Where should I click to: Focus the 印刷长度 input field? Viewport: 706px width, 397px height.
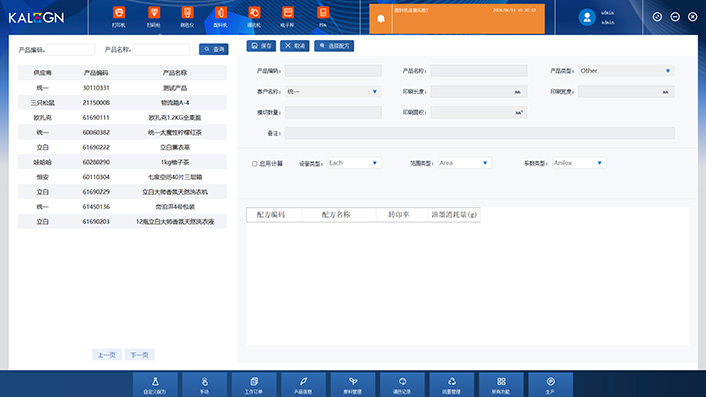[x=479, y=91]
